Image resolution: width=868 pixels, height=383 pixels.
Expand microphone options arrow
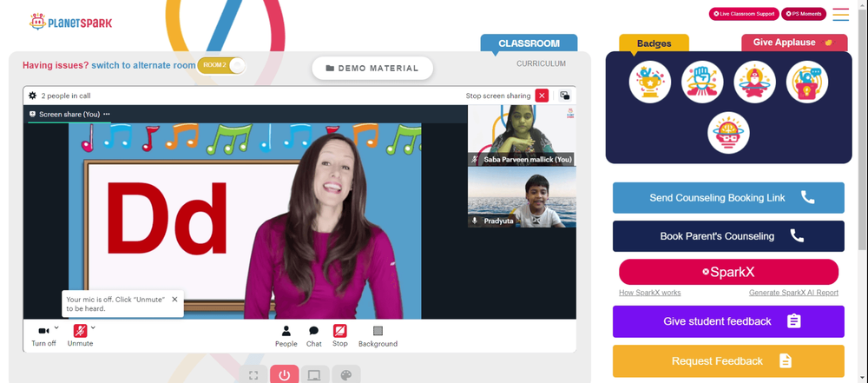[x=93, y=327]
